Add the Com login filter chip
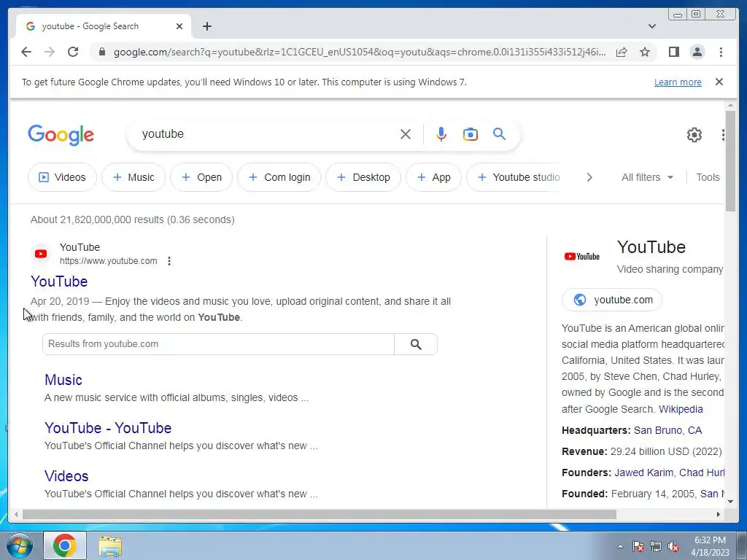 (x=279, y=177)
